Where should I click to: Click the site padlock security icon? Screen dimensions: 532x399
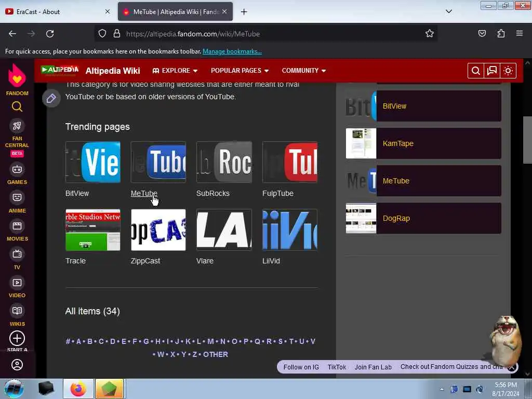(117, 34)
